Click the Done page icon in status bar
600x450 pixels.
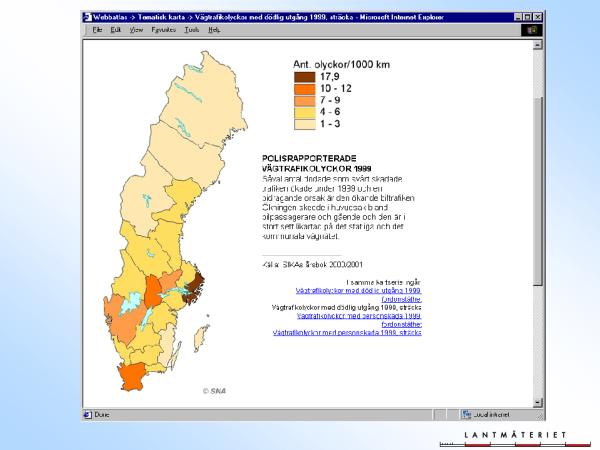pyautogui.click(x=87, y=414)
